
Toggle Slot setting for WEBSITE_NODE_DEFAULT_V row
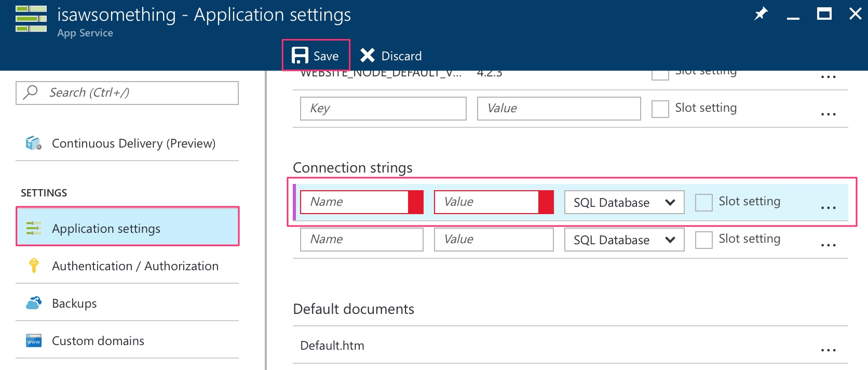[660, 75]
